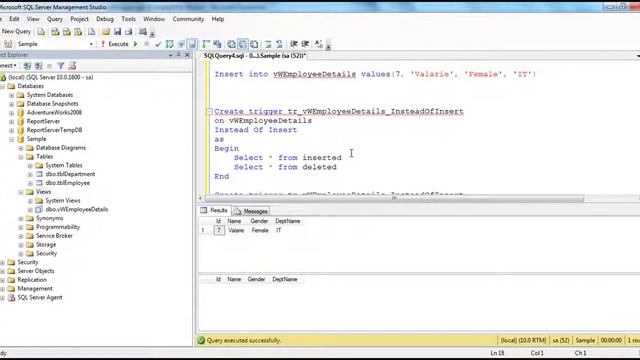Image resolution: width=640 pixels, height=360 pixels.
Task: Toggle Include Client Statistics
Action: pos(218,44)
